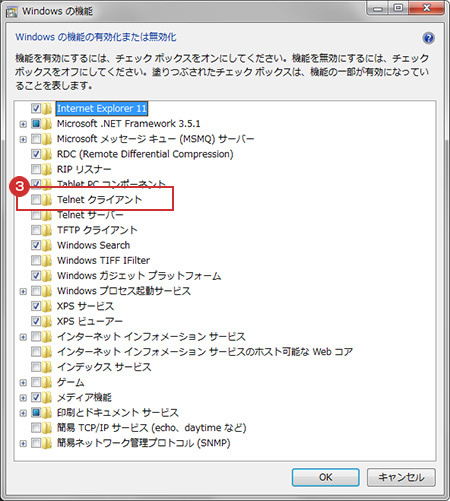
Task: Click folder icon beside Internet Explorer 11
Action: tap(47, 108)
